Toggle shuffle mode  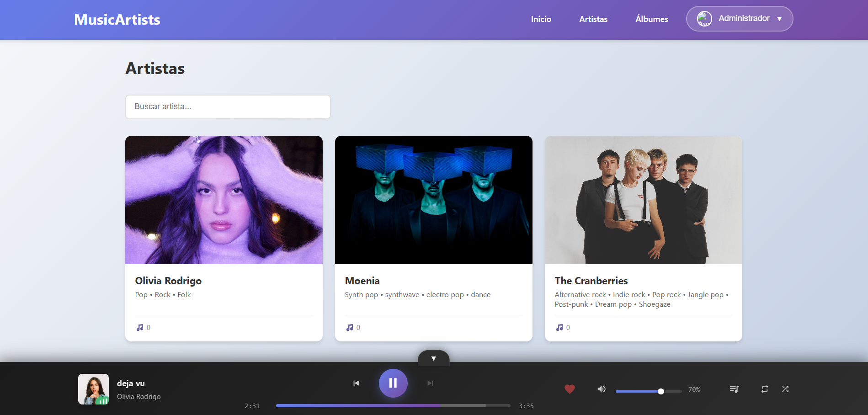[x=785, y=389]
